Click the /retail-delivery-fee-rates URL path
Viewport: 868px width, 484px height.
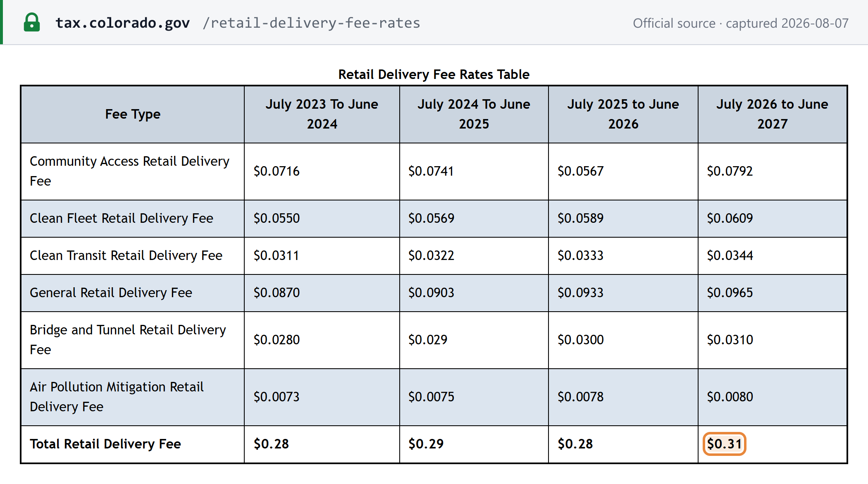tap(311, 23)
